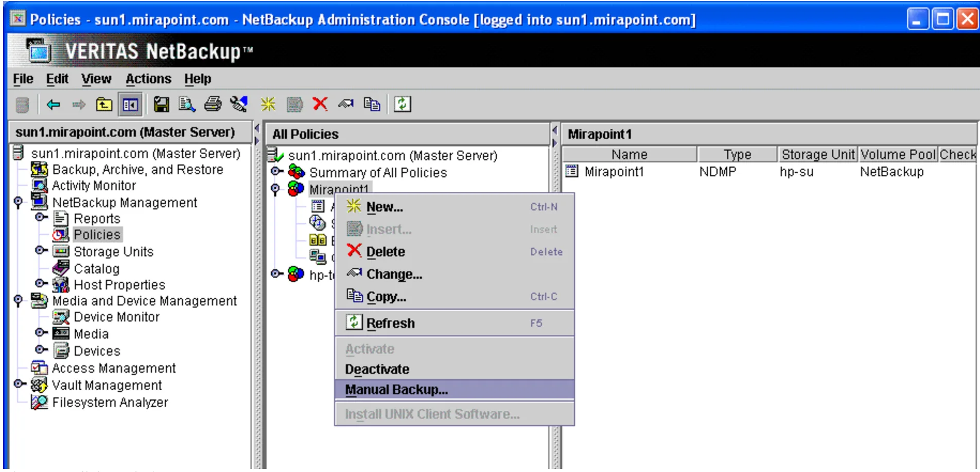Click Summary of All Policies icon

pos(296,172)
